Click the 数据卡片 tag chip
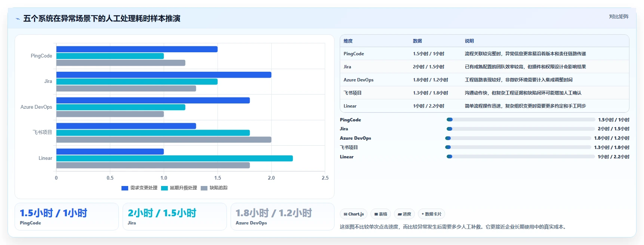Screen dimensions: 644x245 431,214
